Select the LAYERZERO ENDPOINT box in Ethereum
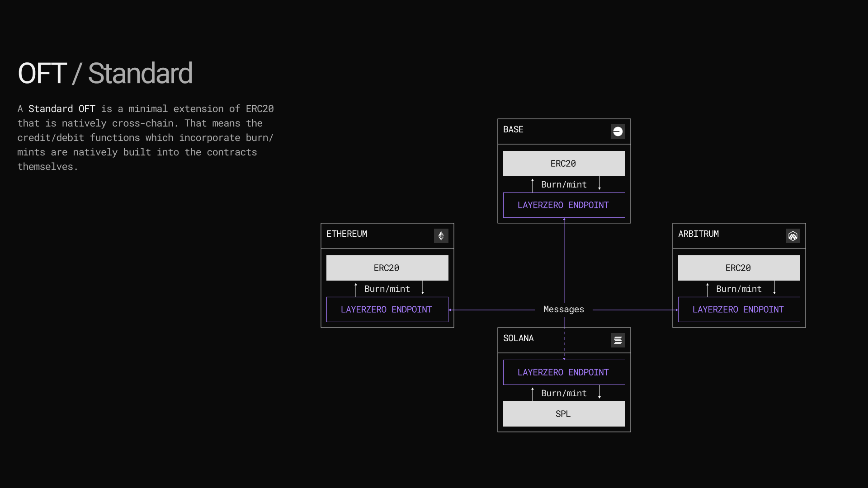The width and height of the screenshot is (868, 488). tap(387, 310)
